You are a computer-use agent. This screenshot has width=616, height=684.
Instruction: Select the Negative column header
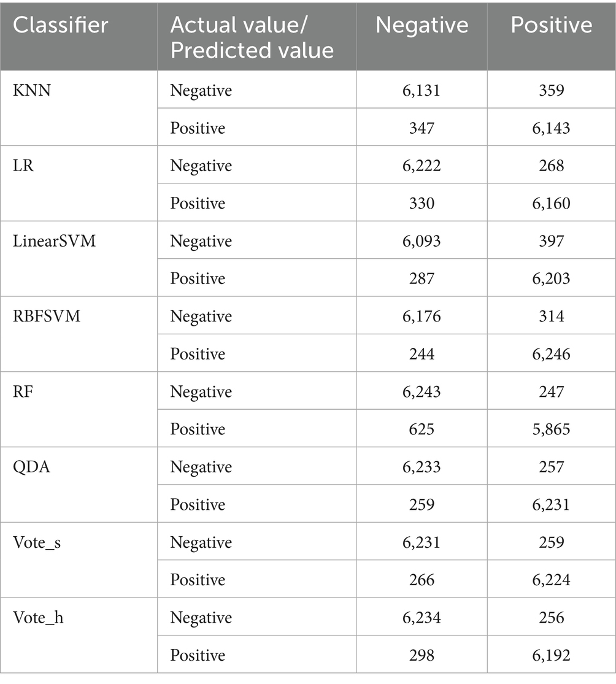pyautogui.click(x=422, y=25)
